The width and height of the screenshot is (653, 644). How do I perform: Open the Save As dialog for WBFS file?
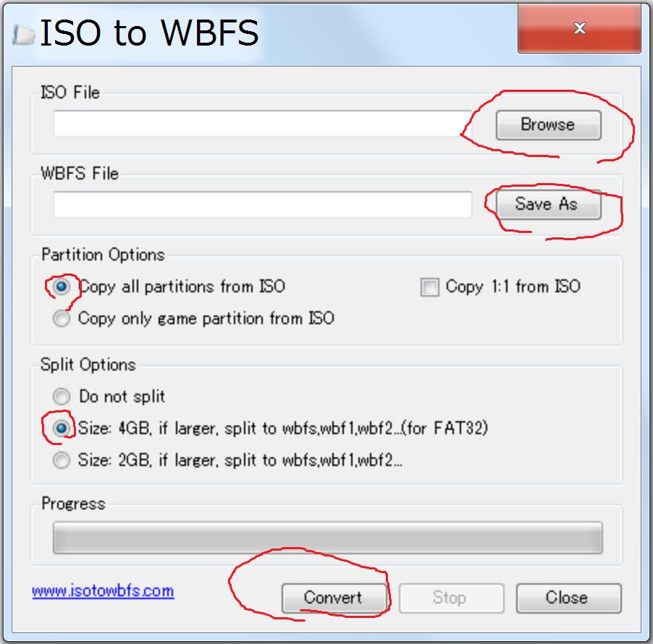548,204
